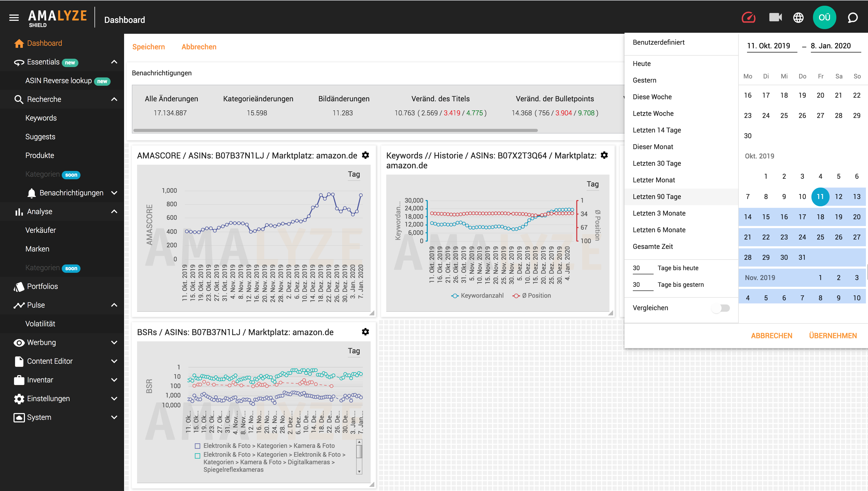Expand the Content Editor section chevron
Image resolution: width=868 pixels, height=491 pixels.
pos(114,361)
